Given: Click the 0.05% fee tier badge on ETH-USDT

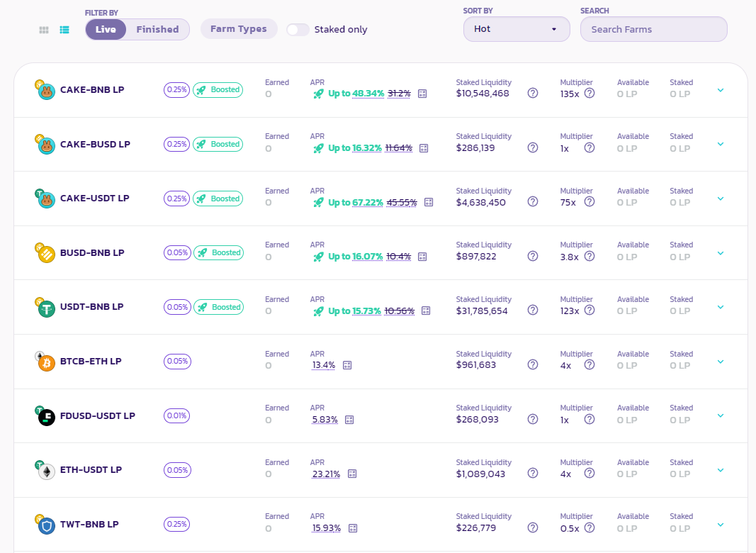Looking at the screenshot, I should (177, 470).
